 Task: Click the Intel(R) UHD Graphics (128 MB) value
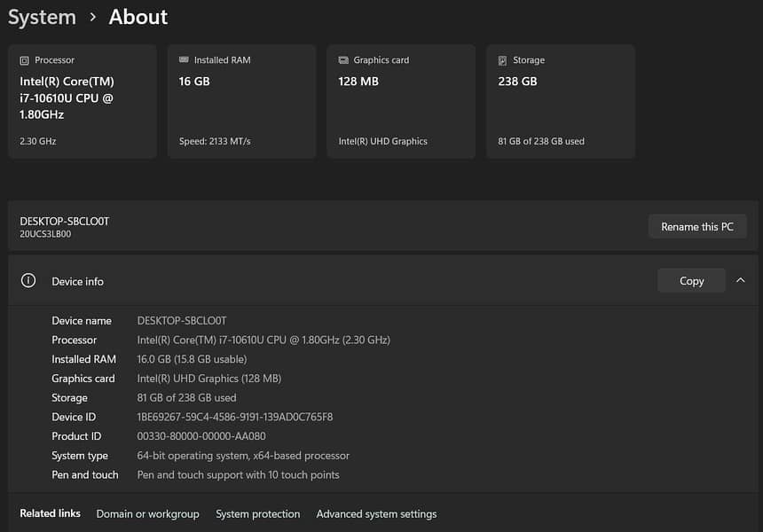[209, 379]
